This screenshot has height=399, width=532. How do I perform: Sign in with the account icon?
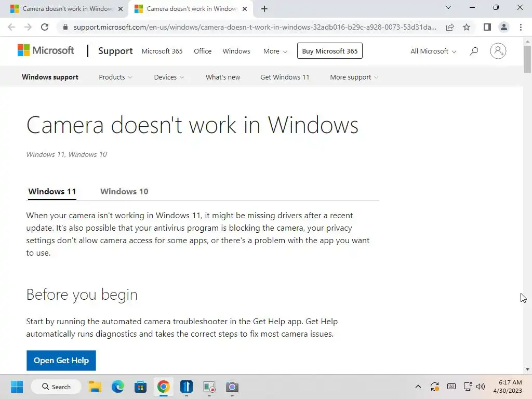point(498,51)
